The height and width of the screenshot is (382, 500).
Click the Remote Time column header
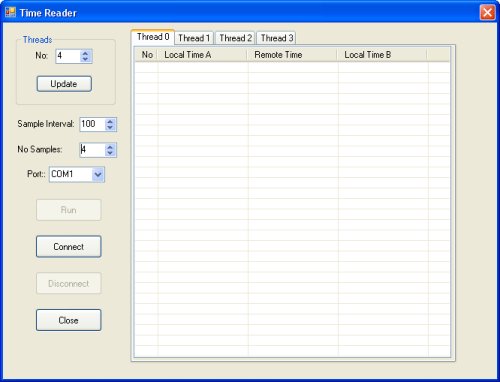tap(292, 55)
